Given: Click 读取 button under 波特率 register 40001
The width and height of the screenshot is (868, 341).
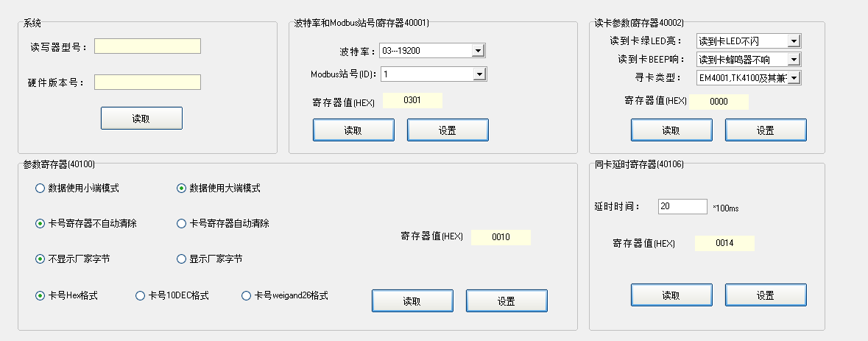Looking at the screenshot, I should click(353, 130).
